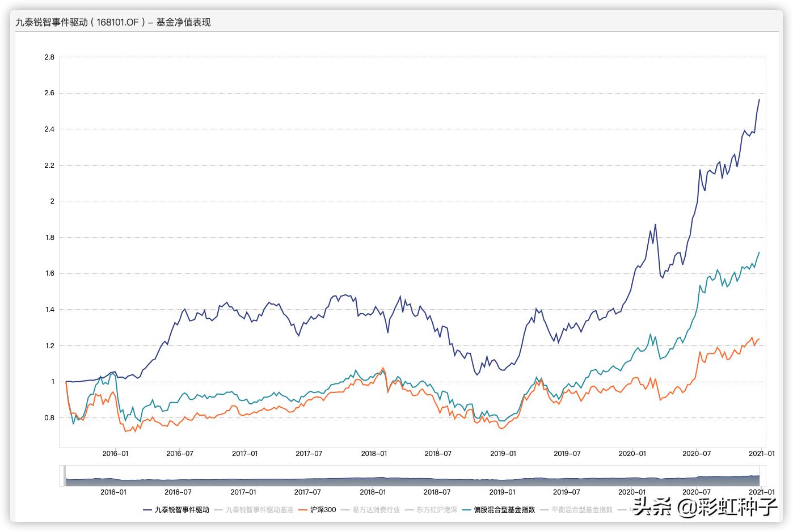Toggle 九泰锐智事件驱动 legend label text
The width and height of the screenshot is (793, 532).
(x=182, y=510)
